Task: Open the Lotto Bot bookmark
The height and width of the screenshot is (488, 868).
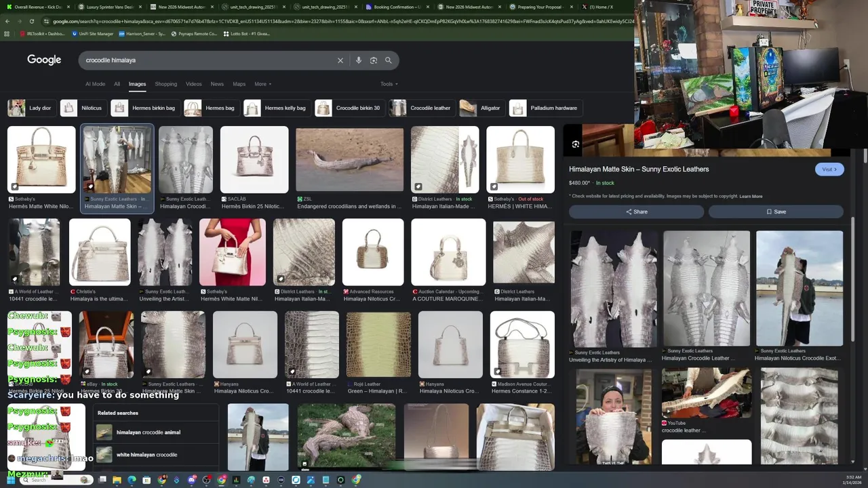Action: click(x=246, y=33)
